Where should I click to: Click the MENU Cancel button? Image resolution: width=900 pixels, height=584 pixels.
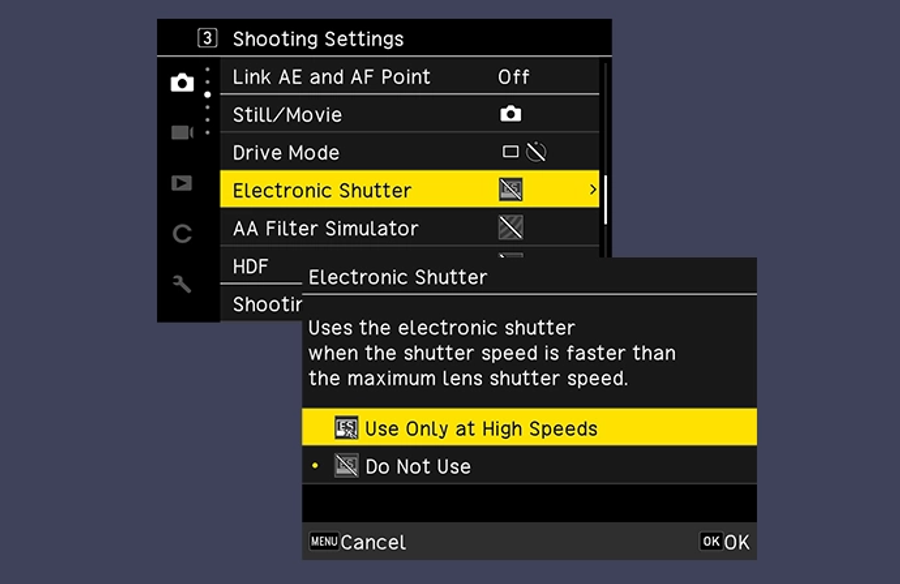[357, 542]
